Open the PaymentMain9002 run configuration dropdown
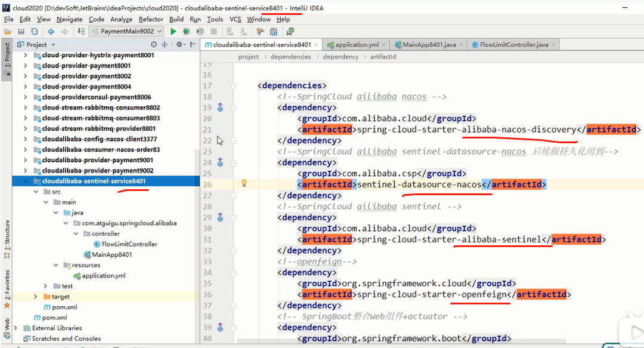 coord(127,31)
